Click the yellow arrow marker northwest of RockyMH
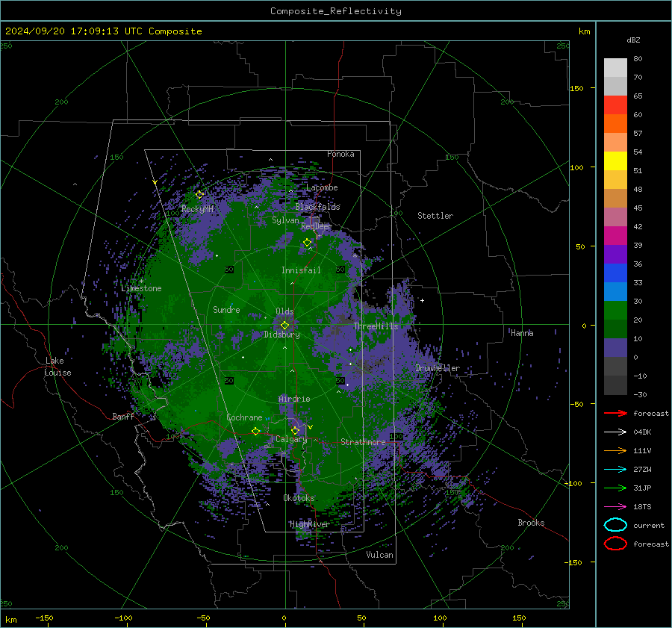Viewport: 672px width, 628px height. coord(155,182)
